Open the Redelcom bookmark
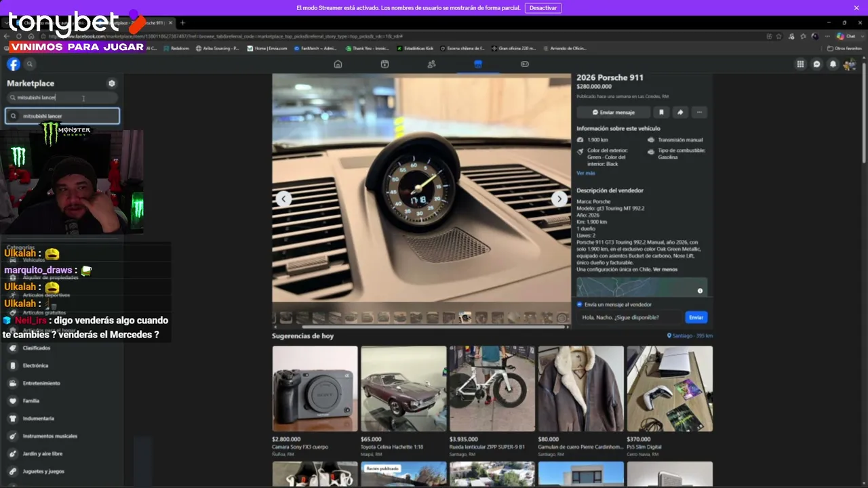868x488 pixels. [176, 49]
